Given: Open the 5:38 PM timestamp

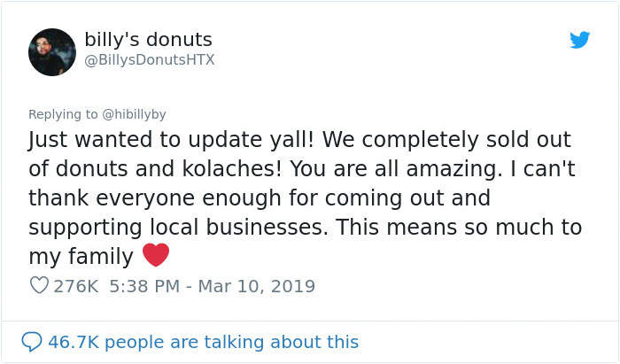Looking at the screenshot, I should click(x=142, y=286).
